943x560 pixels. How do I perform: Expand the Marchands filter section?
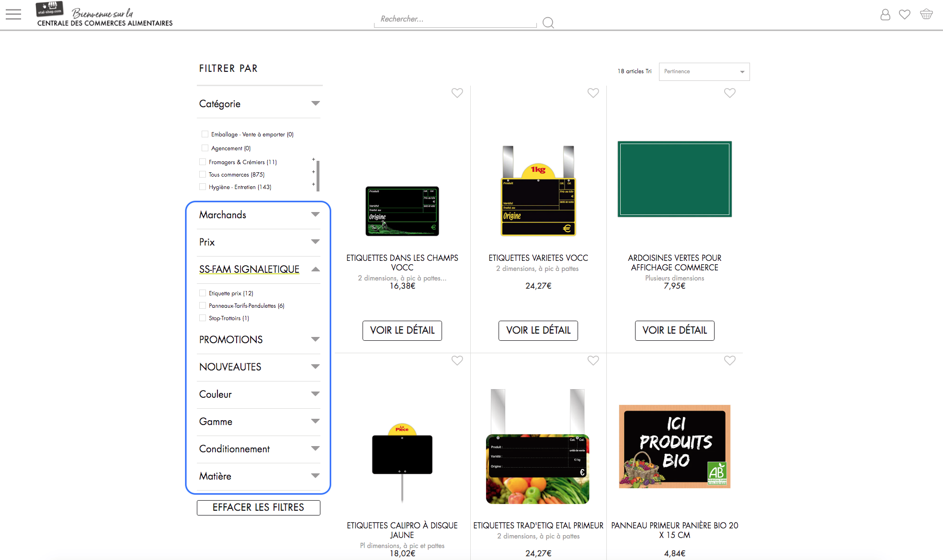[315, 214]
